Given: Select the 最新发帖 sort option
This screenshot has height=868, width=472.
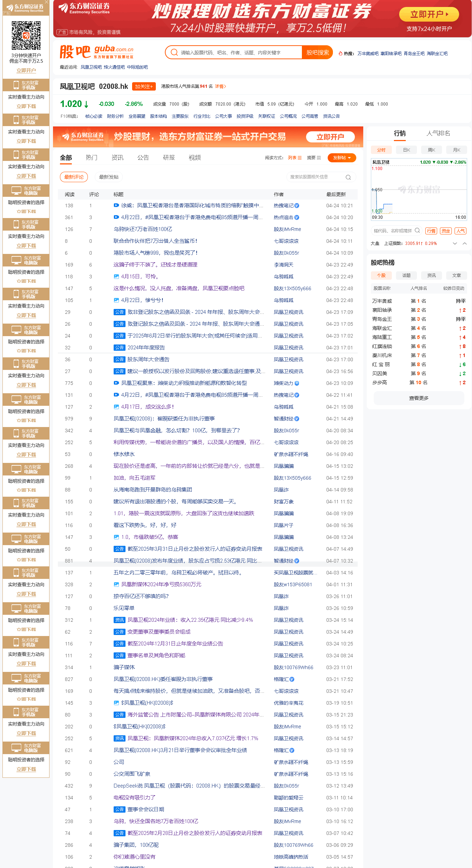Looking at the screenshot, I should click(109, 177).
